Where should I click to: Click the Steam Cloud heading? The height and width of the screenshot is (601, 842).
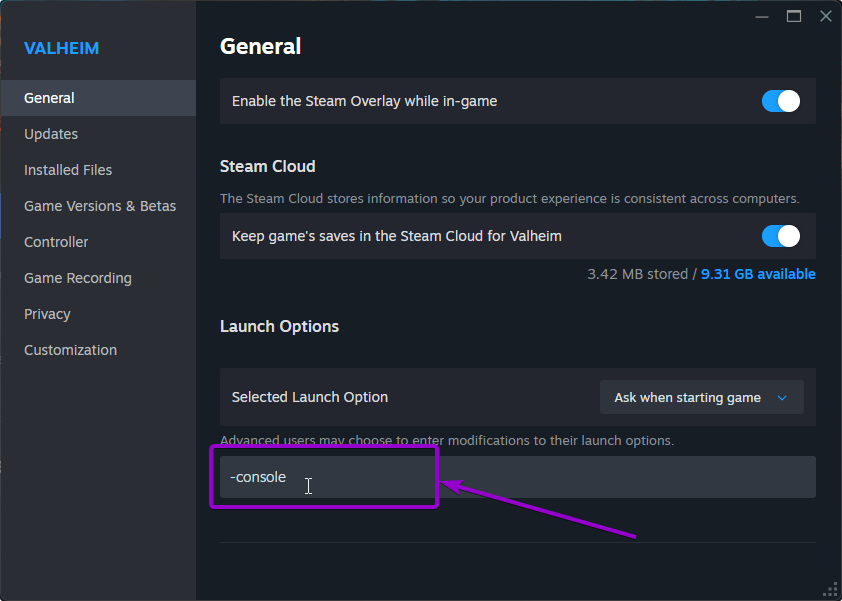(267, 166)
